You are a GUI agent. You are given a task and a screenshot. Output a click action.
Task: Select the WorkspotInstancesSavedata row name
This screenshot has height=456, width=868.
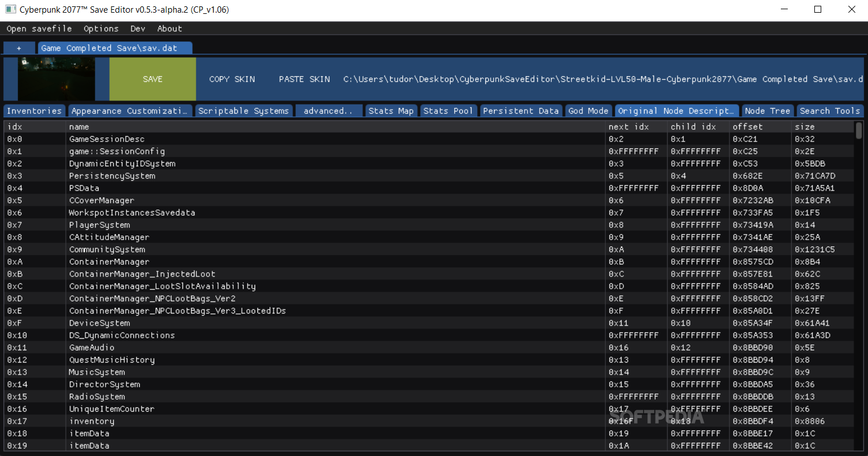point(132,212)
